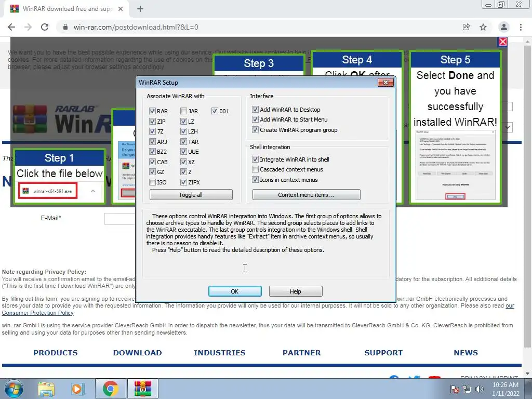Reload the win-rar.com page
The image size is (532, 399).
coord(45,27)
